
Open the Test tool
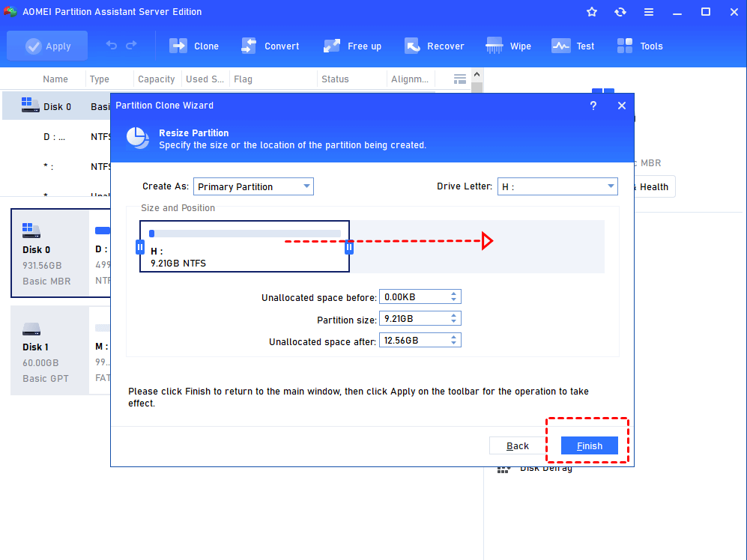pos(572,46)
